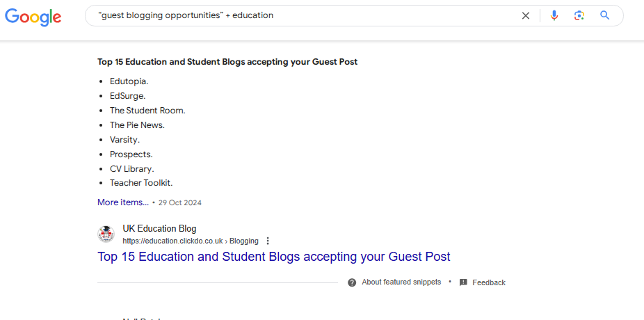
Task: Open the About featured snippets help icon
Action: pyautogui.click(x=352, y=282)
